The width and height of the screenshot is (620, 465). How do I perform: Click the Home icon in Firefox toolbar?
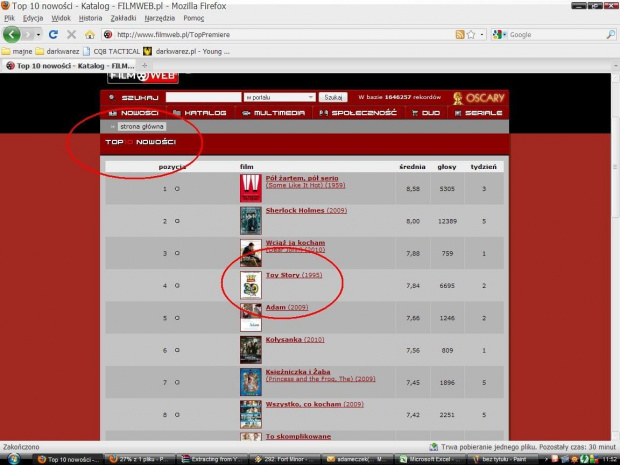(89, 34)
